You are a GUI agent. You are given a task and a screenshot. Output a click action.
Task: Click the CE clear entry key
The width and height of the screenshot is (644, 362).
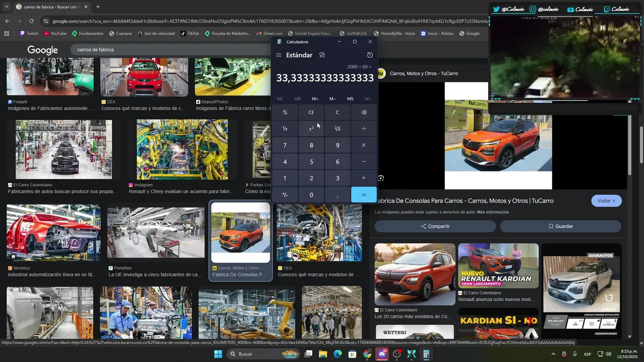[x=311, y=113]
